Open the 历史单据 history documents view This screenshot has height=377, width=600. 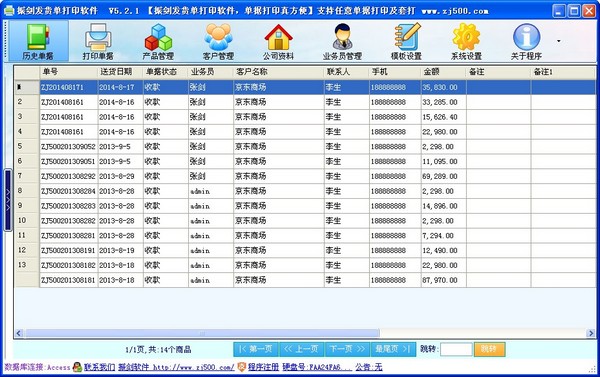(x=38, y=41)
